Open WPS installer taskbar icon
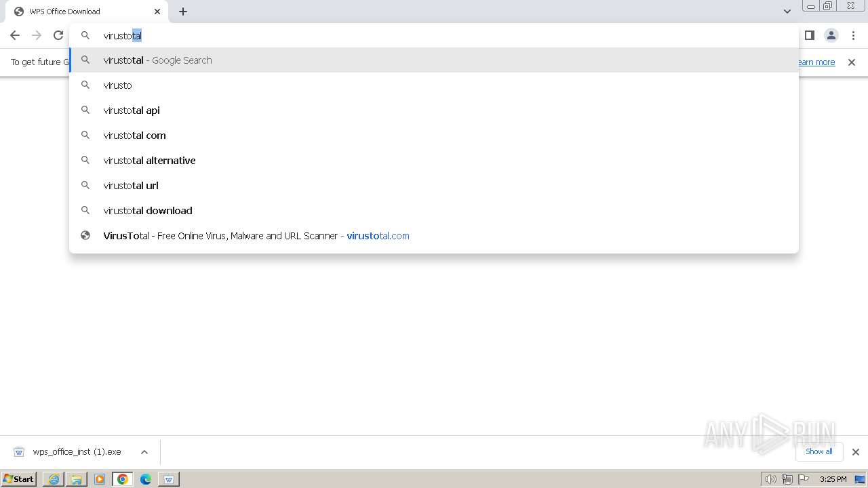The height and width of the screenshot is (488, 868). (x=169, y=479)
